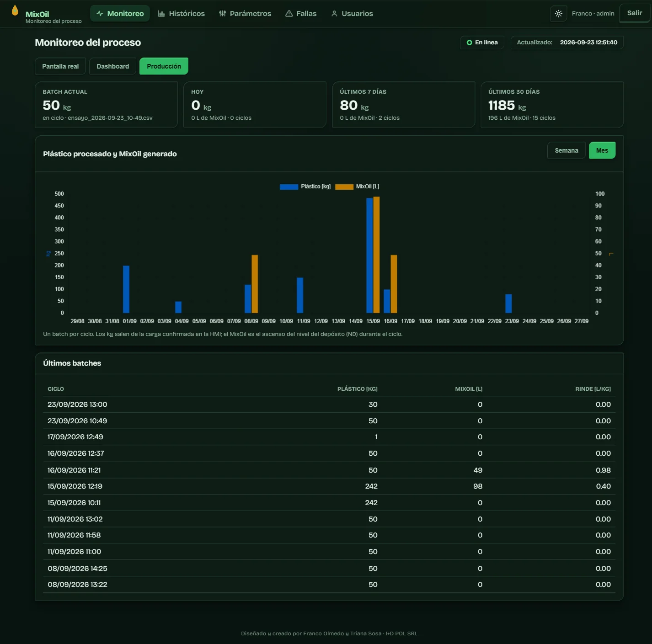Open the Fallas page
Viewport: 652px width, 644px height.
(x=301, y=14)
